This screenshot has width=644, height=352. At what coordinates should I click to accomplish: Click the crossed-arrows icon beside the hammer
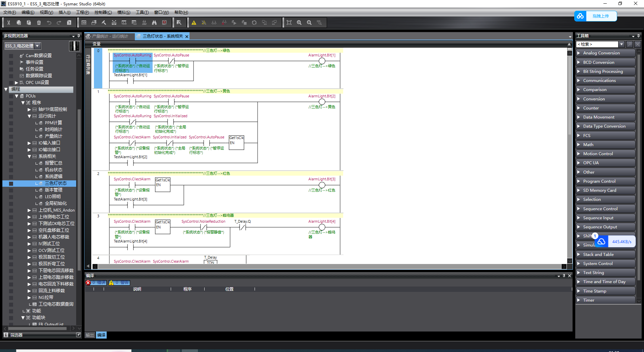(114, 23)
